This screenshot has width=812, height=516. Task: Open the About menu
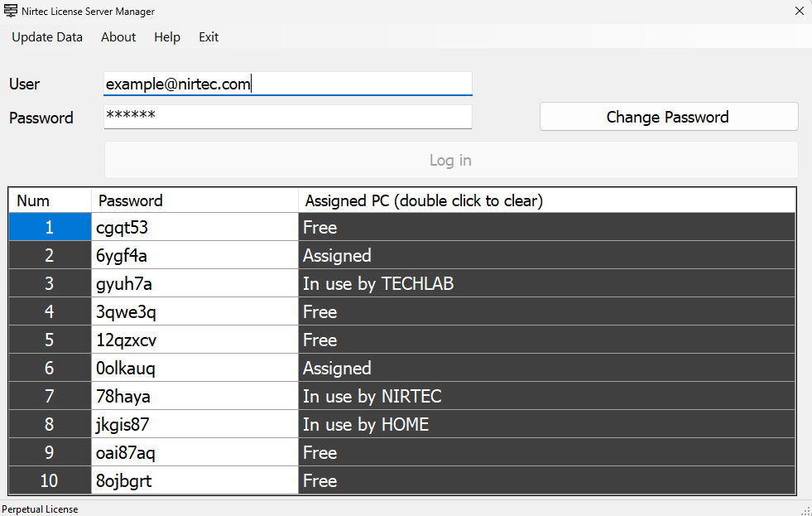[x=118, y=37]
